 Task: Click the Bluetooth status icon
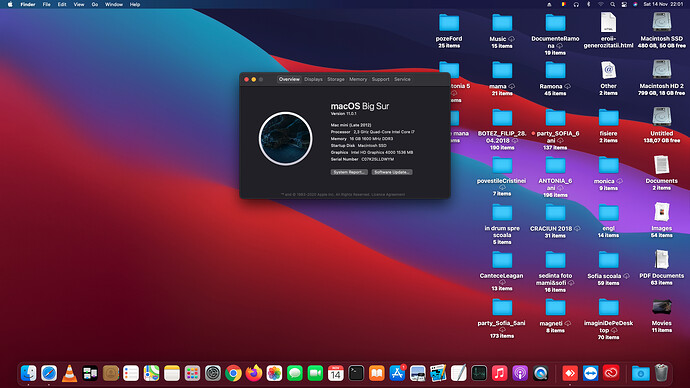(x=588, y=4)
